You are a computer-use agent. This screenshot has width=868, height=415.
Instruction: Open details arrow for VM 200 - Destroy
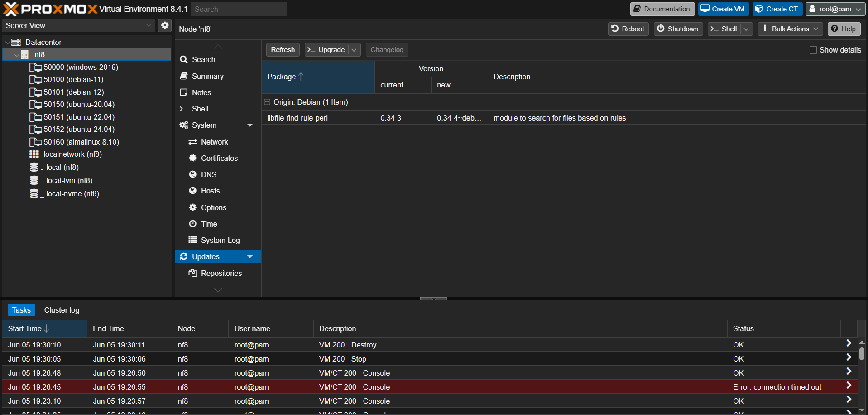[x=849, y=343]
